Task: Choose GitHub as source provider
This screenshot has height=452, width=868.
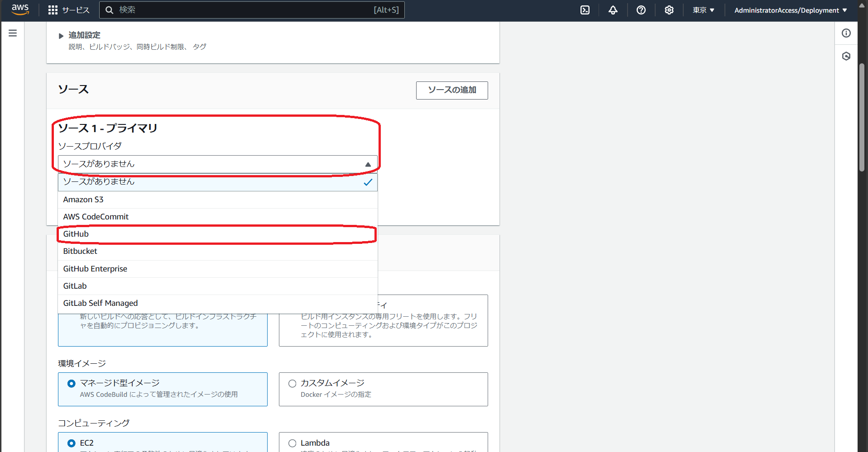Action: (x=218, y=234)
